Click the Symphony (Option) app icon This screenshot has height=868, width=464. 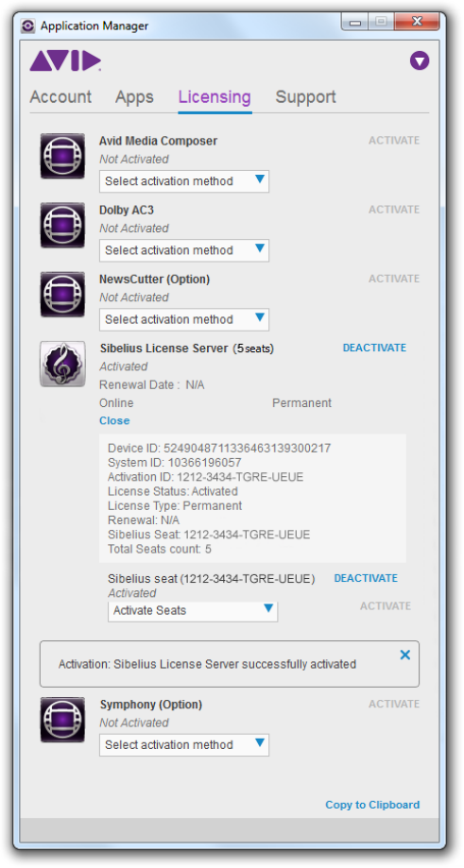pyautogui.click(x=62, y=720)
